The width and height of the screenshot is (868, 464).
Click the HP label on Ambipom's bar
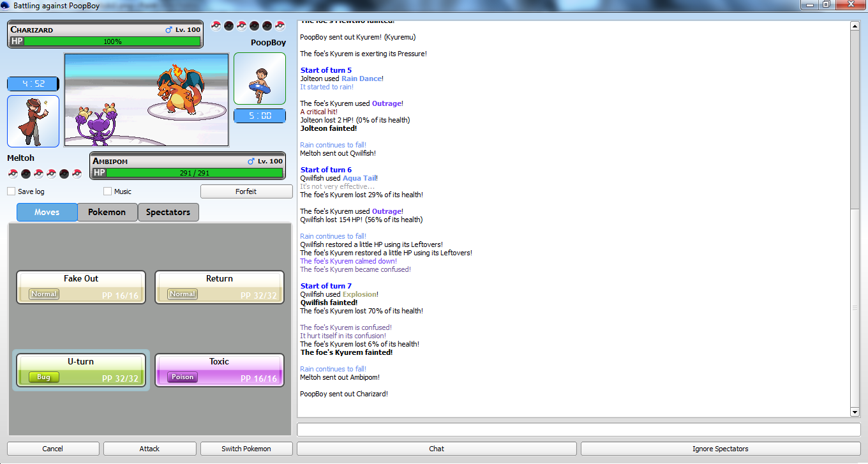coord(99,173)
